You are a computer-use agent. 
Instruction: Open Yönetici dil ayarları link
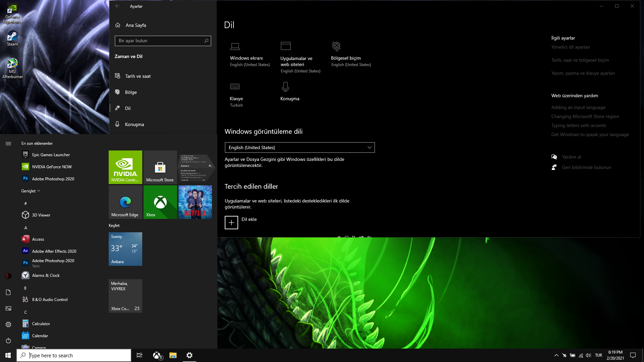click(x=571, y=47)
